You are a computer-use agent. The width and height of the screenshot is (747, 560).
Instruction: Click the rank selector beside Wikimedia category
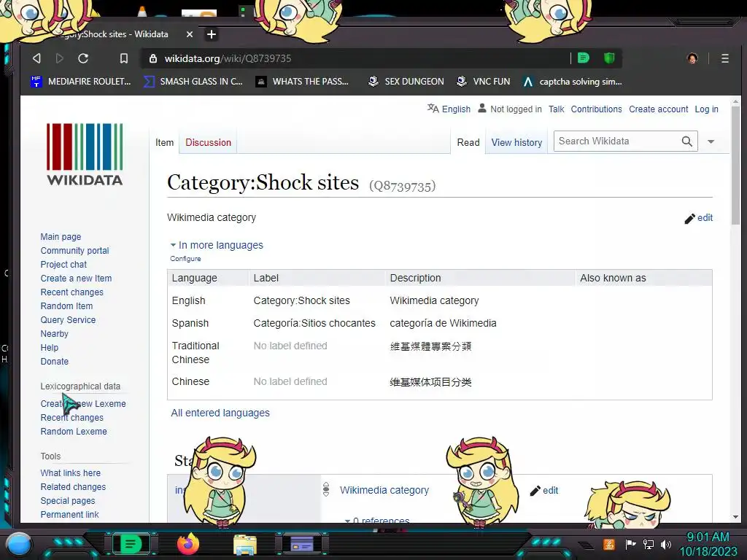(x=326, y=489)
